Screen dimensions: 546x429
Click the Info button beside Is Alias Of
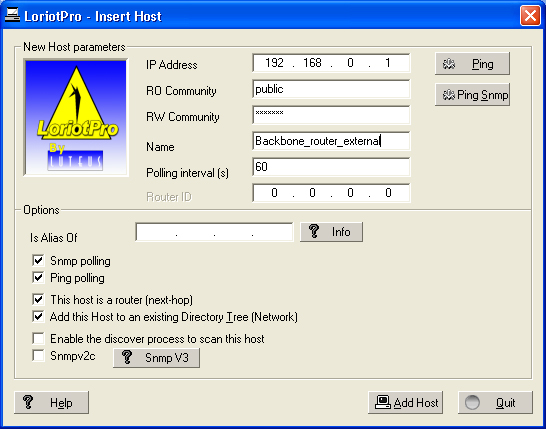coord(331,232)
